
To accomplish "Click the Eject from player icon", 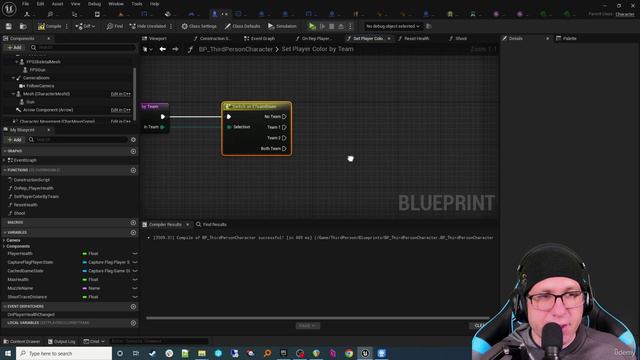I will click(x=341, y=26).
